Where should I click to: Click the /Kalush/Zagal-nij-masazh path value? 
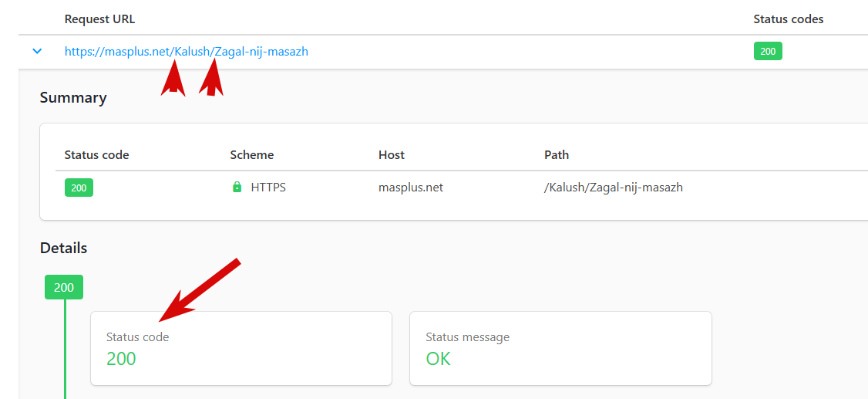click(x=613, y=187)
